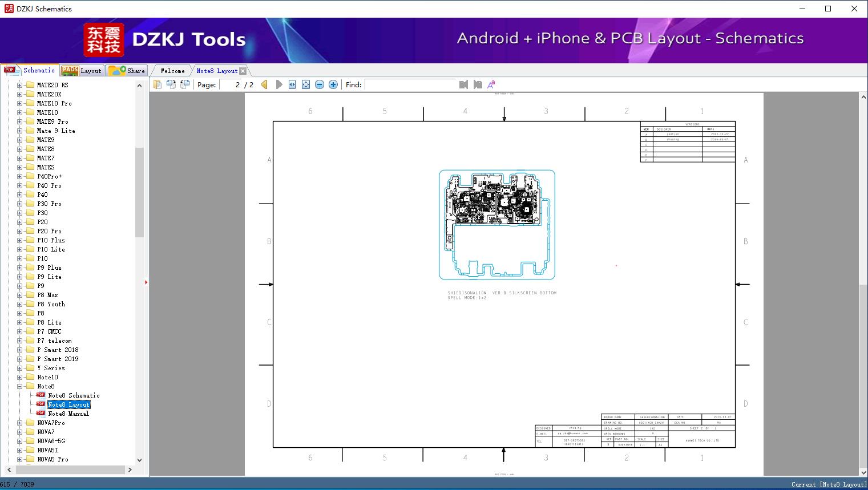The width and height of the screenshot is (868, 490).
Task: Find the next search match
Action: (x=478, y=84)
